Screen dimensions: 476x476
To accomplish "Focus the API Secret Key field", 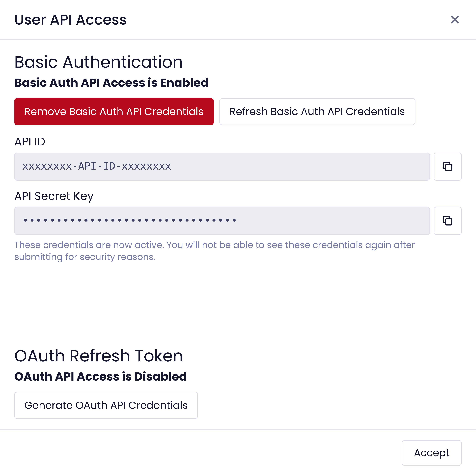I will 222,221.
